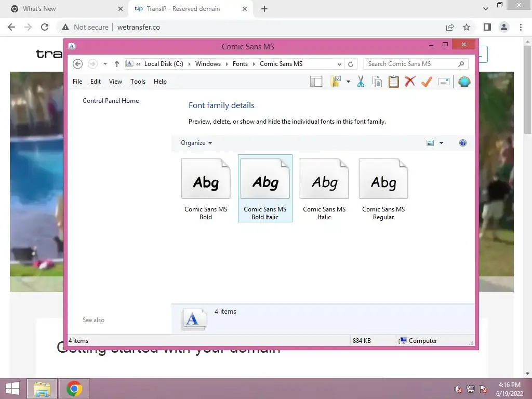
Task: Open the folder options dropdown arrow
Action: tap(348, 82)
